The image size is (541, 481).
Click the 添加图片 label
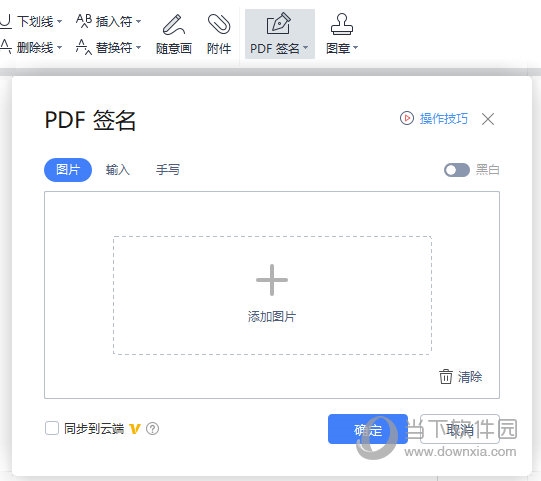point(272,316)
